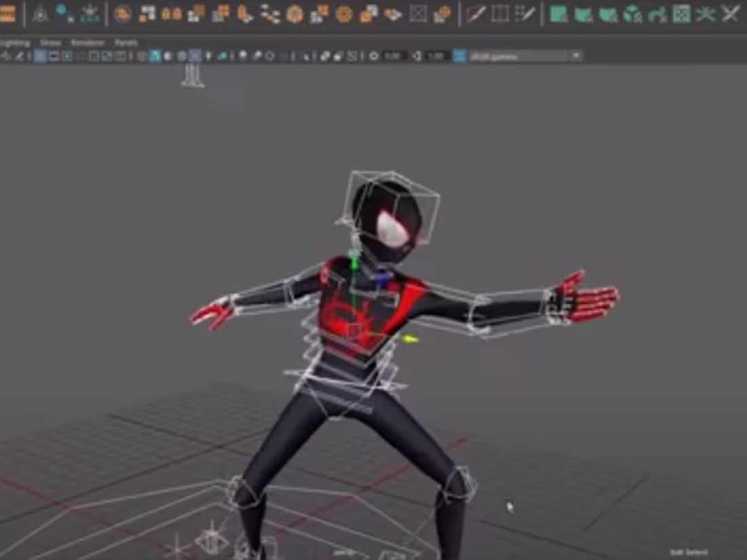Toggle the white dome ambient occlusion icon

[243, 56]
